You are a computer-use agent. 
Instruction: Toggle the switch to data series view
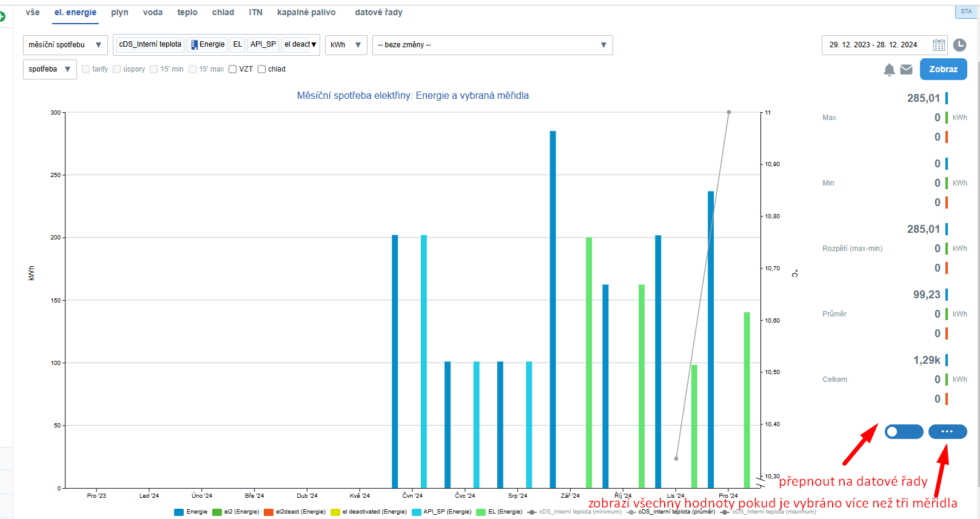pos(904,432)
